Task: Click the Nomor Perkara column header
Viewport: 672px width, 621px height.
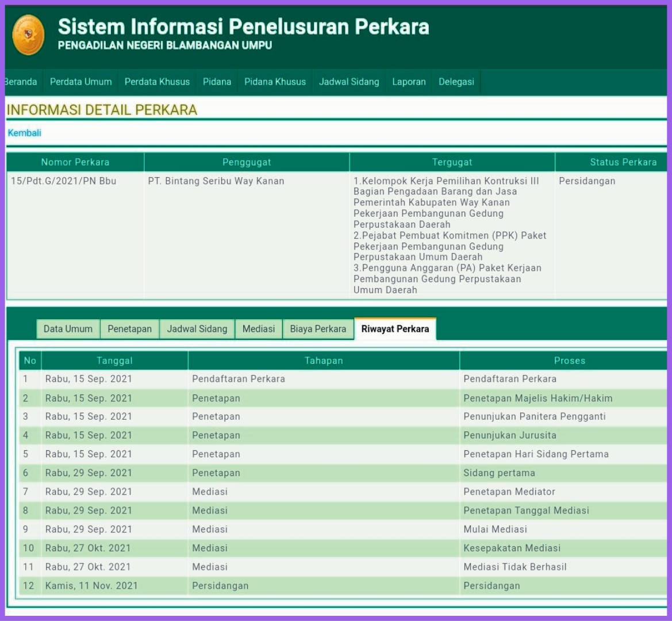Action: [75, 162]
